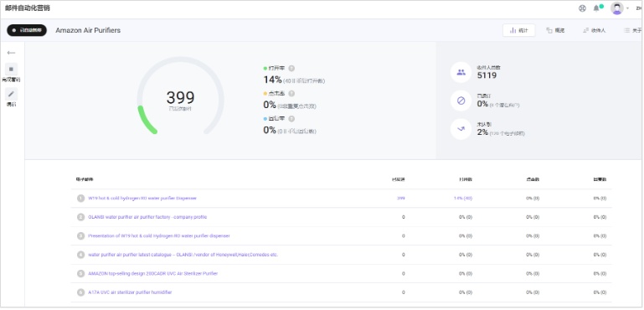Click the unsubscribed circle-slash icon
Image resolution: width=644 pixels, height=310 pixels.
(461, 101)
